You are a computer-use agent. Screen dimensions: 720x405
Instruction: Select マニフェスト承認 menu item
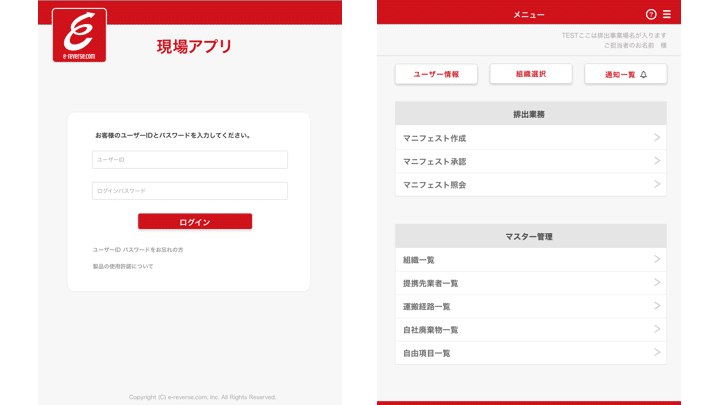[530, 161]
